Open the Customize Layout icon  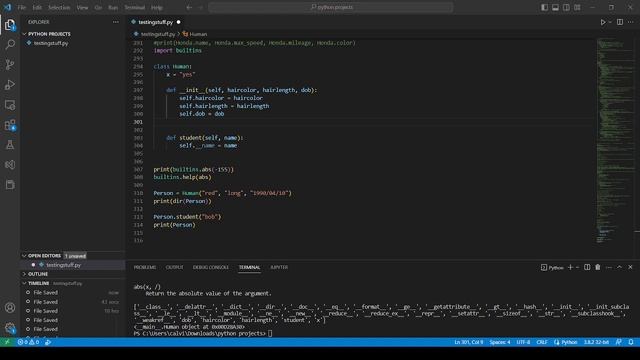[x=577, y=7]
